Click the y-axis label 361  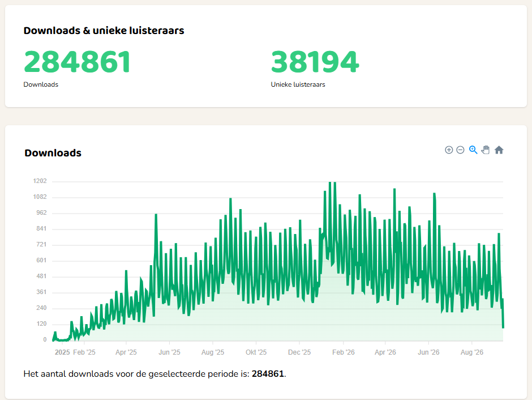point(41,292)
